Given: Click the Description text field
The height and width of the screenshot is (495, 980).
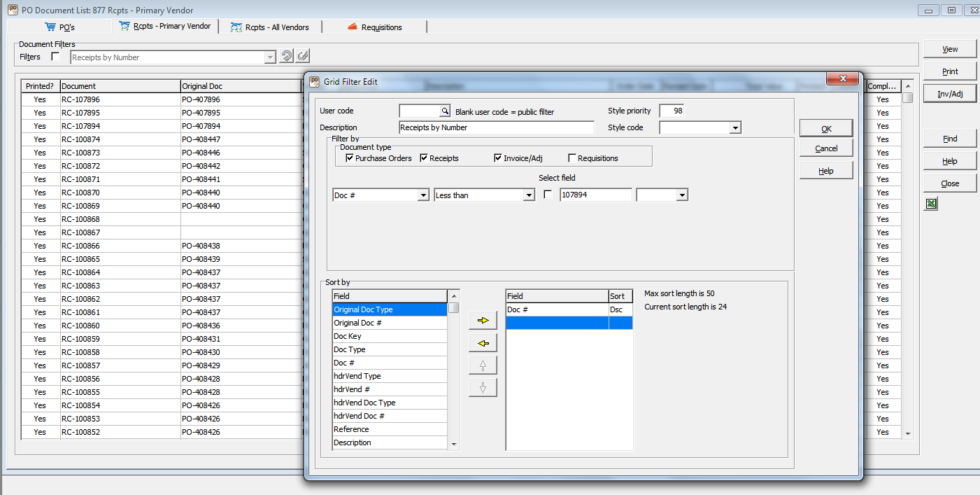Looking at the screenshot, I should tap(496, 127).
